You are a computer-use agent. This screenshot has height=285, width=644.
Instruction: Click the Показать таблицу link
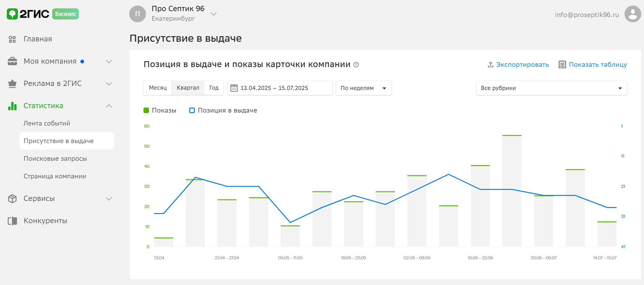pos(598,65)
